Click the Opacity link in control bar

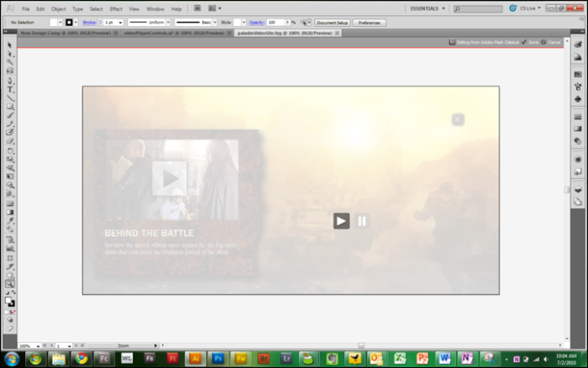256,23
